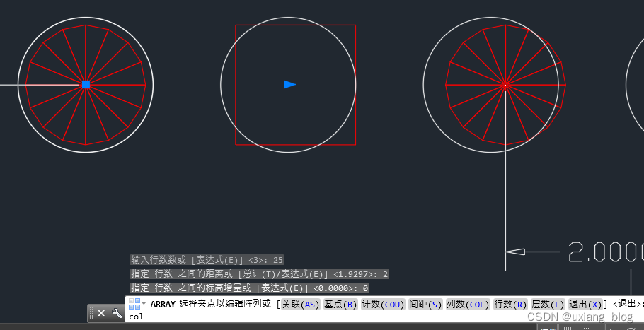The image size is (644, 330).
Task: Choose the 行数(R) rows option
Action: click(510, 304)
